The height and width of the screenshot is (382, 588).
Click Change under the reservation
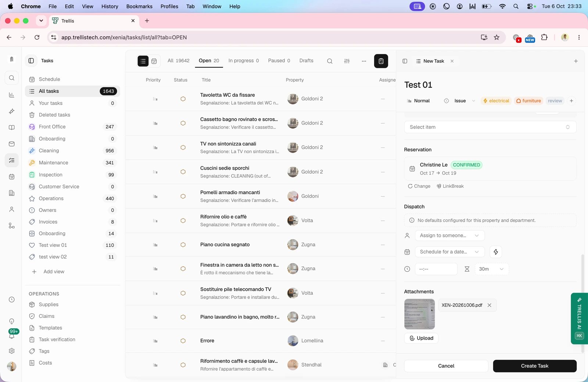click(x=419, y=186)
